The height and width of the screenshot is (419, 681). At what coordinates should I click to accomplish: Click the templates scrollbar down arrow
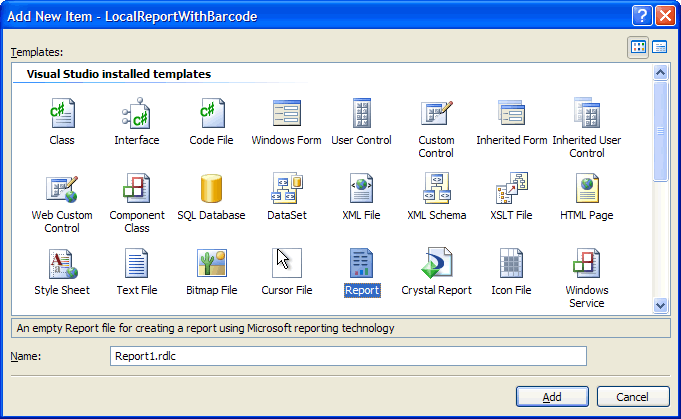[660, 305]
